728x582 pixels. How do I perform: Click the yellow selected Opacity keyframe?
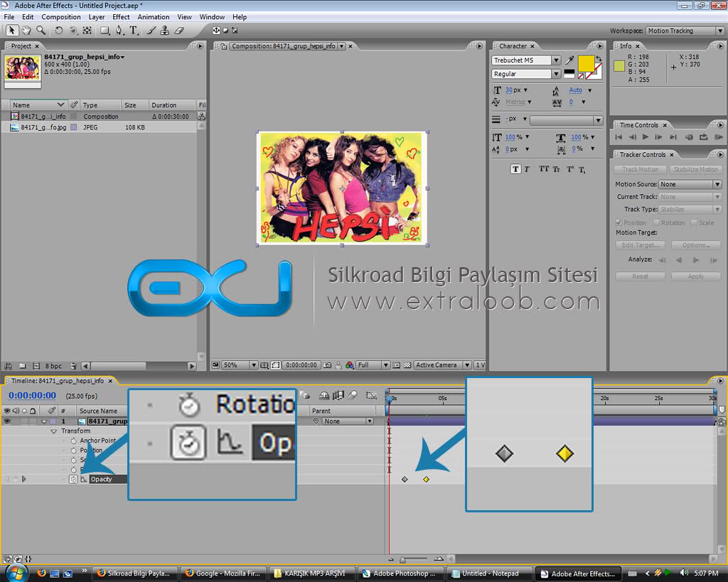click(427, 480)
